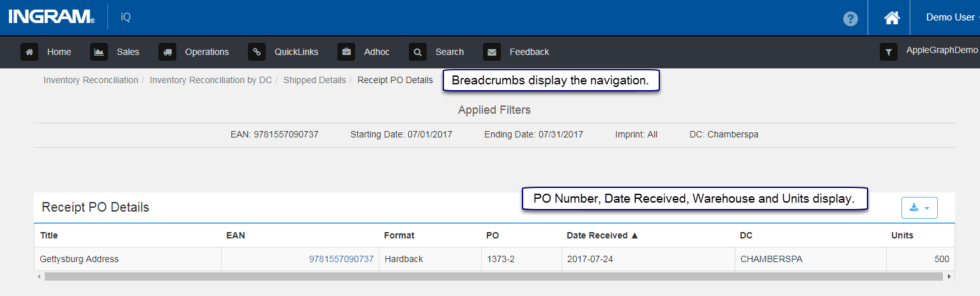Click the iQ label in header
This screenshot has width=980, height=296.
click(126, 17)
